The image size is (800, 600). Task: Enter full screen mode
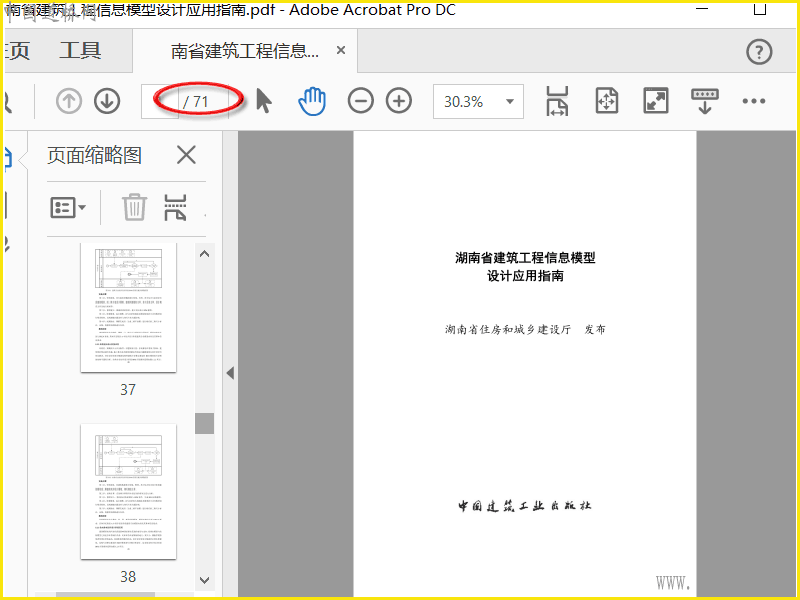pos(656,101)
